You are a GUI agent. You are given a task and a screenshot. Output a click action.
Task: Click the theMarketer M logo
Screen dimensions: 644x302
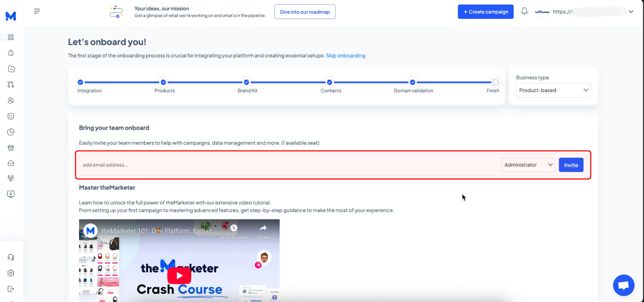[11, 16]
